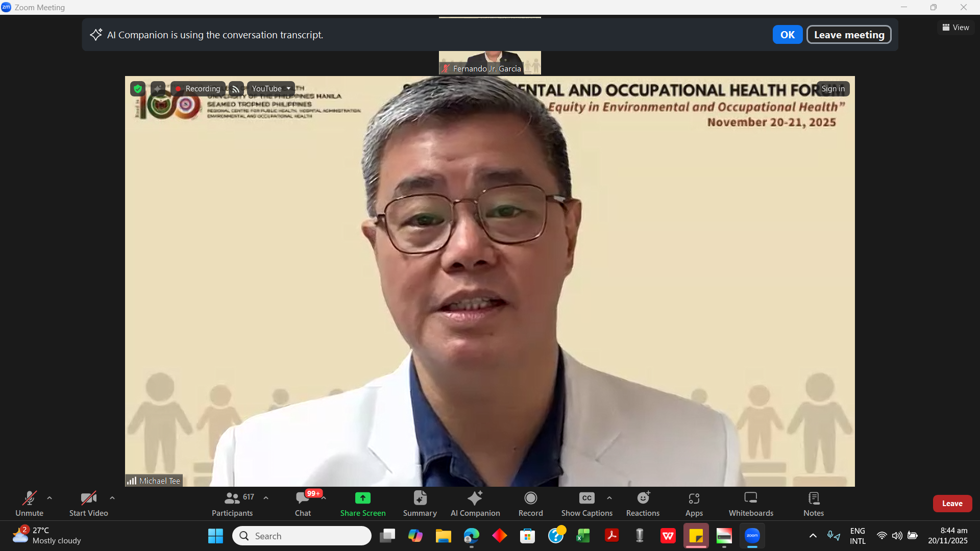Click Fernando Jr. Garcia video thumbnail
The height and width of the screenshot is (551, 980).
pos(489,62)
